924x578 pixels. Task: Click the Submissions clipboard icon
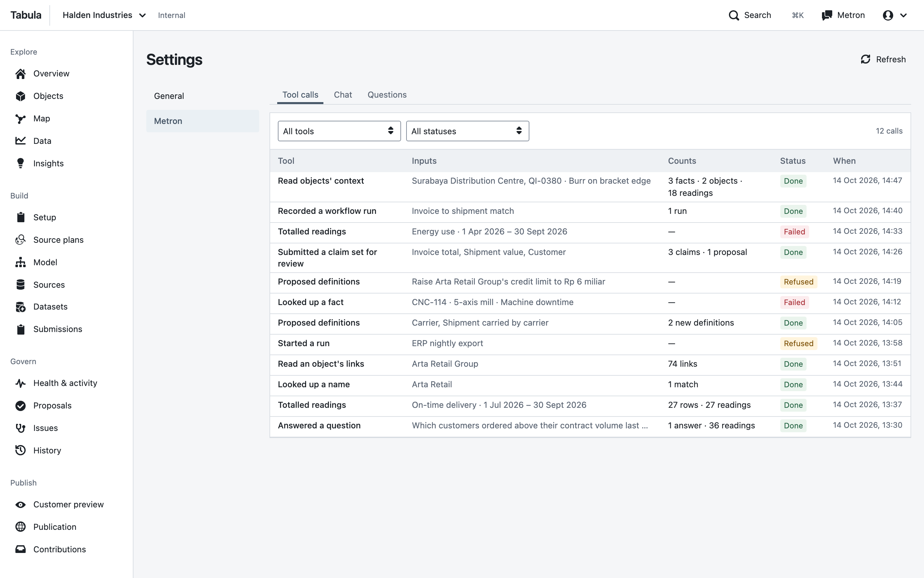(x=21, y=329)
